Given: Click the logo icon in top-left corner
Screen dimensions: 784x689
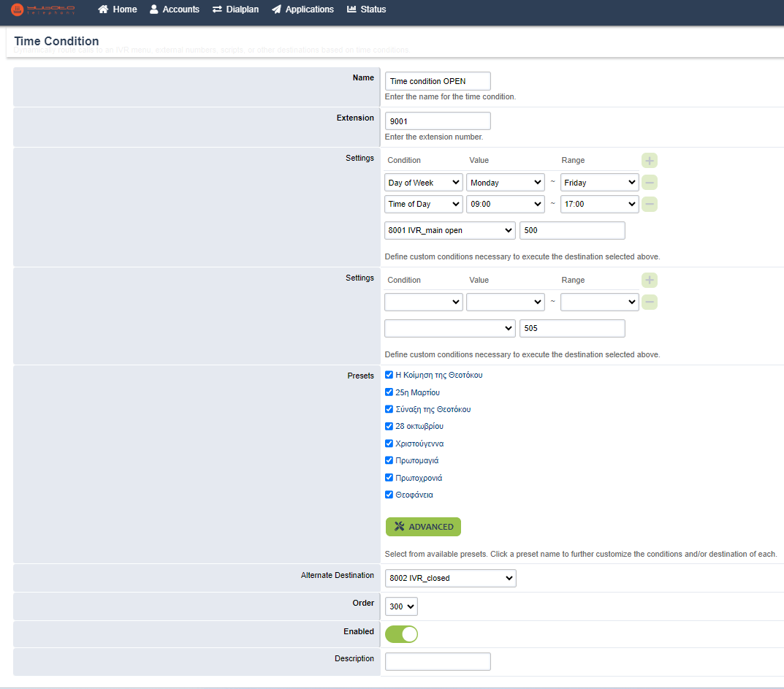Looking at the screenshot, I should click(17, 9).
